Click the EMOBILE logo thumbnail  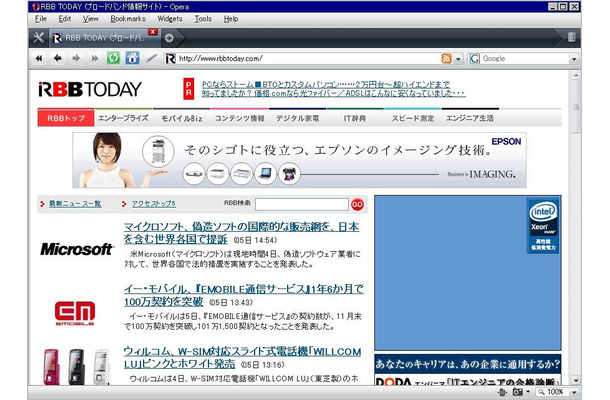[75, 312]
